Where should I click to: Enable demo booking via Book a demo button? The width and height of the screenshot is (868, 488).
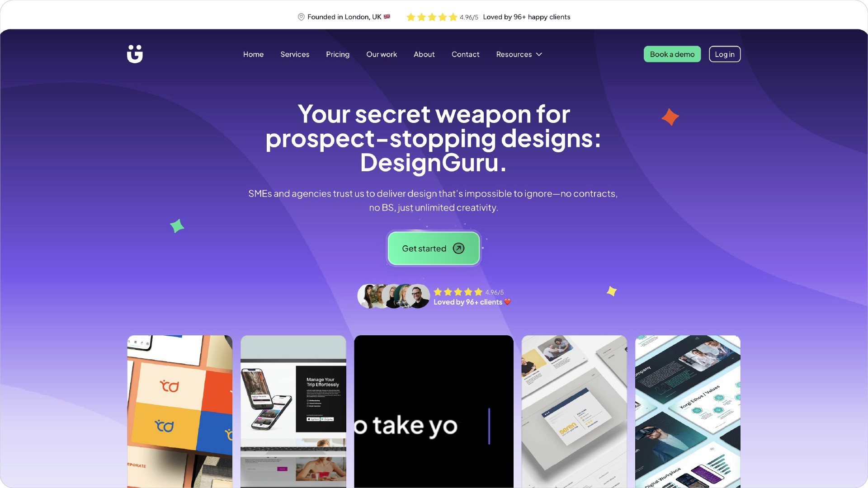coord(672,54)
